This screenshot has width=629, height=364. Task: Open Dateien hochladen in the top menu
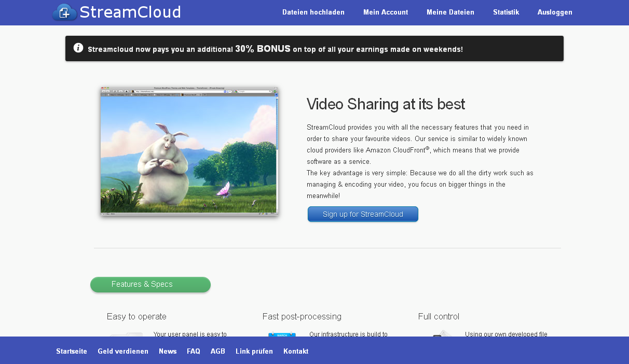(x=313, y=12)
